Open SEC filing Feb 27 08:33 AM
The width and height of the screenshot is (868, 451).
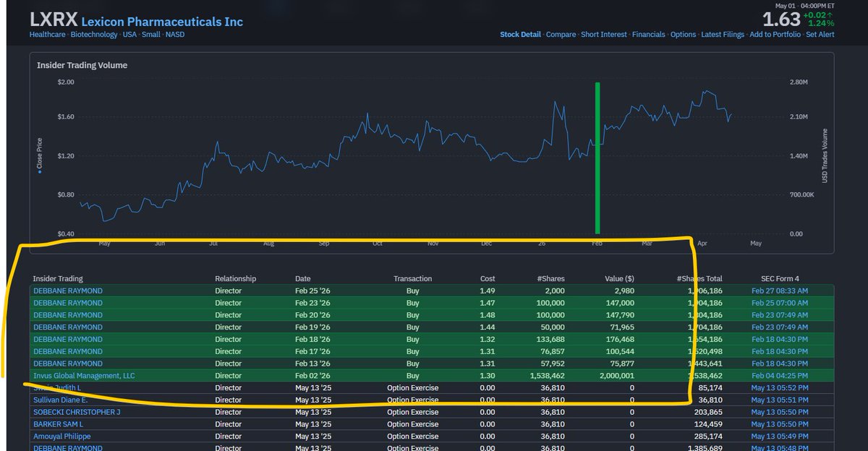point(780,291)
